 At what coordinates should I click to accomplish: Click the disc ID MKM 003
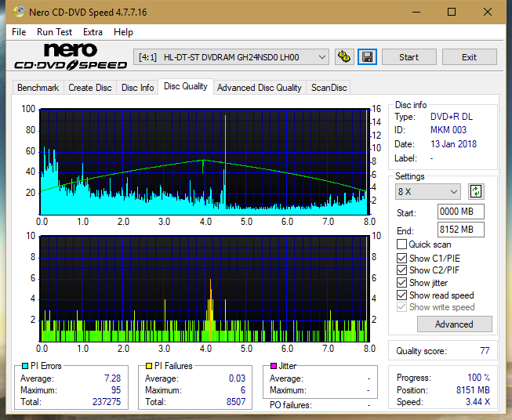[x=448, y=130]
